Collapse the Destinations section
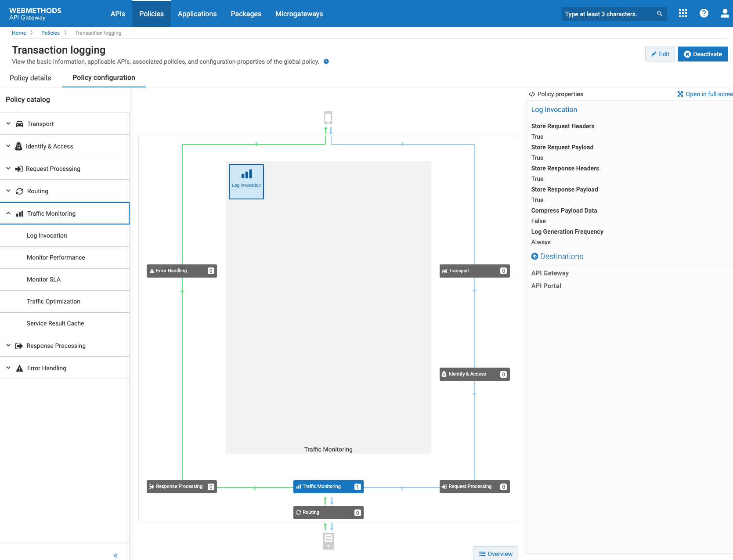 pos(534,257)
